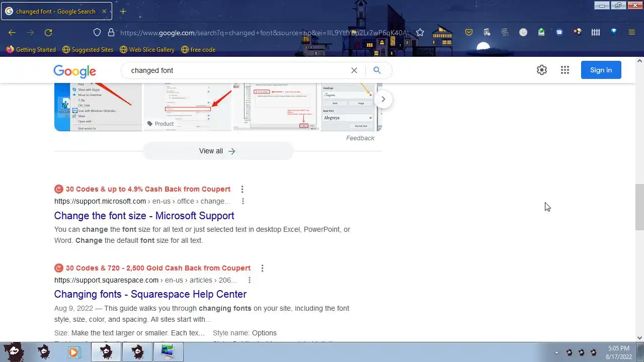The height and width of the screenshot is (362, 644).
Task: Click the Microsoft Coupert cash back offer
Action: tap(142, 189)
